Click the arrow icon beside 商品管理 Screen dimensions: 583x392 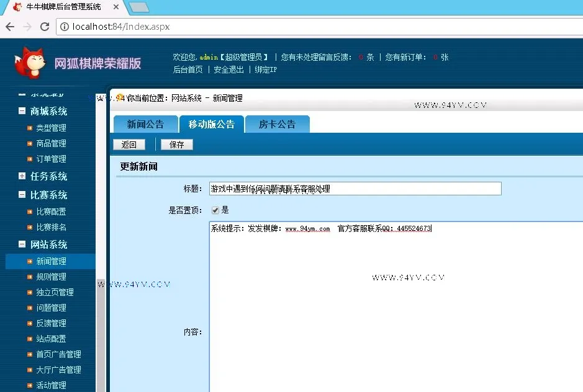click(30, 143)
